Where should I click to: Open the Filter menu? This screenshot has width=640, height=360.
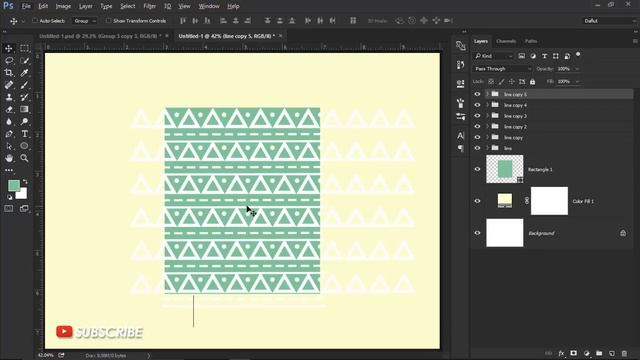coord(149,6)
